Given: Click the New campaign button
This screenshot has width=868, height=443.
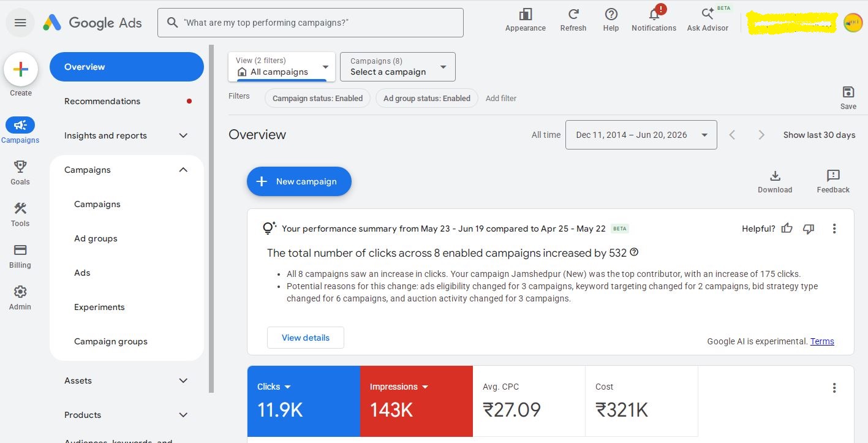Looking at the screenshot, I should click(299, 181).
